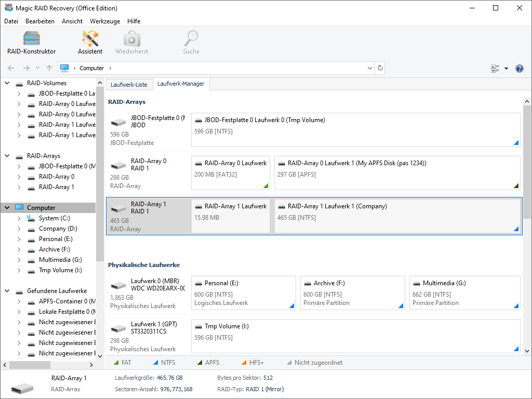Open address bar history dropdown
Image resolution: width=532 pixels, height=399 pixels.
[369, 68]
